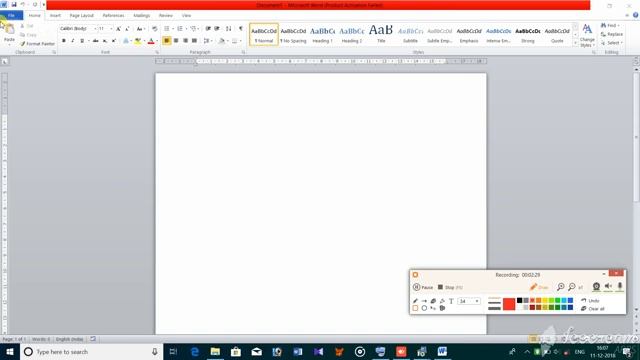Viewport: 640px width, 360px height.
Task: Click the zoom in magnifier in recorder
Action: pos(561,287)
